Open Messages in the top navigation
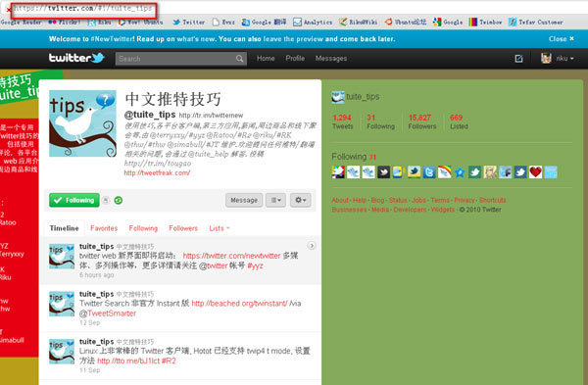The height and width of the screenshot is (385, 588). tap(331, 59)
